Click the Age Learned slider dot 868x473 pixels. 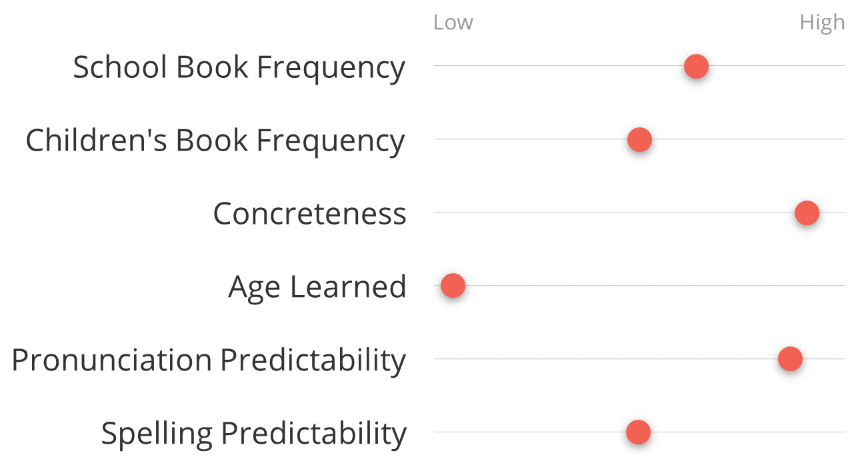(x=453, y=286)
